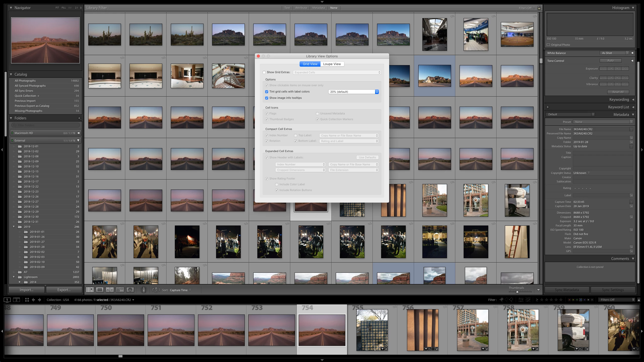Expand the 2018-12-30 folder
644x362 pixels.
coord(14,217)
